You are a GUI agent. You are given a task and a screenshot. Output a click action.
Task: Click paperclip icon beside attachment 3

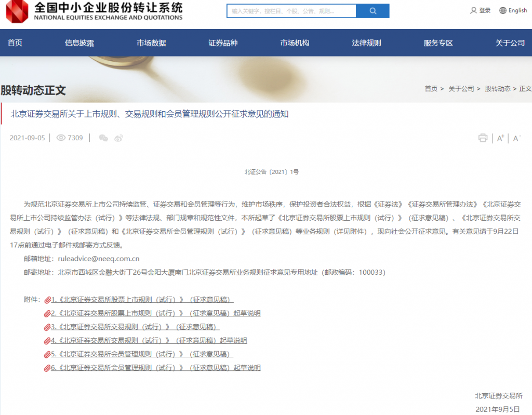click(47, 327)
